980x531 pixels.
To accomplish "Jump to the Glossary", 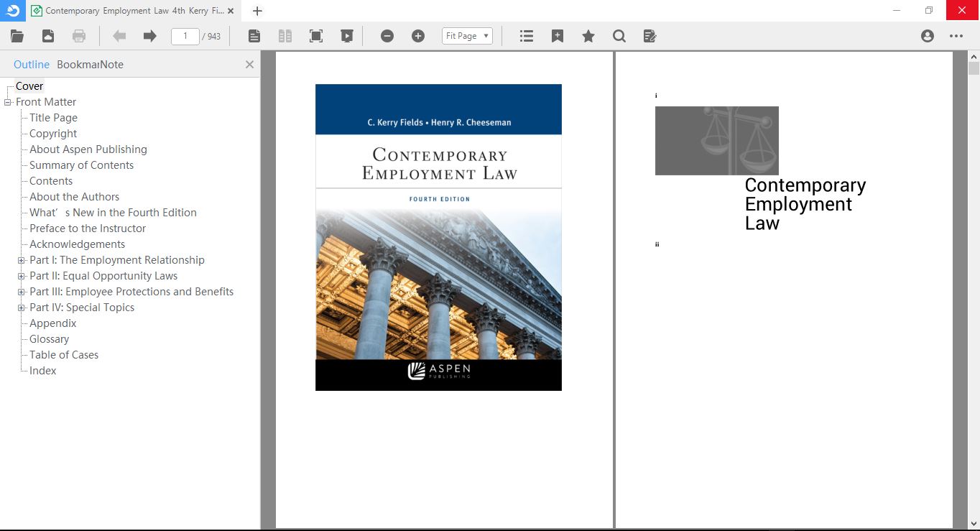I will click(50, 339).
